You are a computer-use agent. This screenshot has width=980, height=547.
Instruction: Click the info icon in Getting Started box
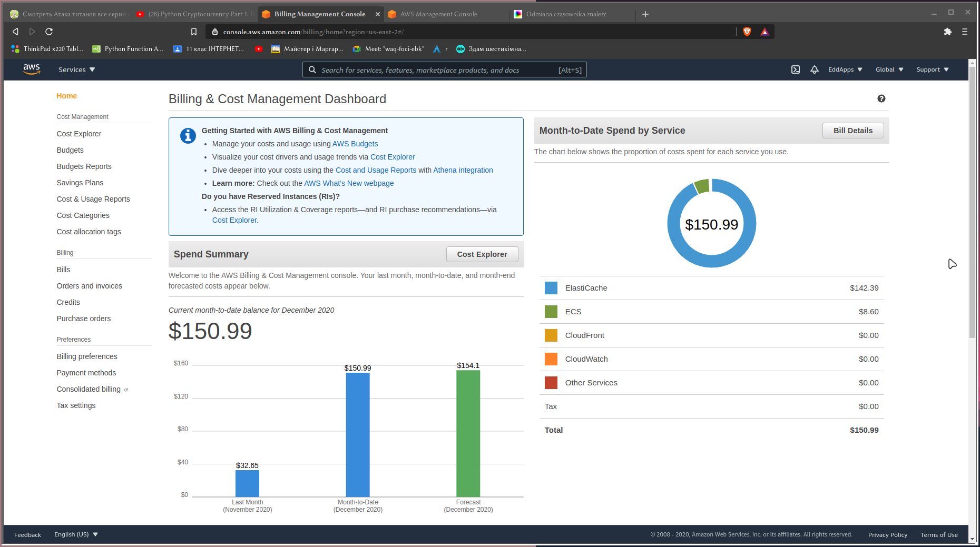coord(188,136)
